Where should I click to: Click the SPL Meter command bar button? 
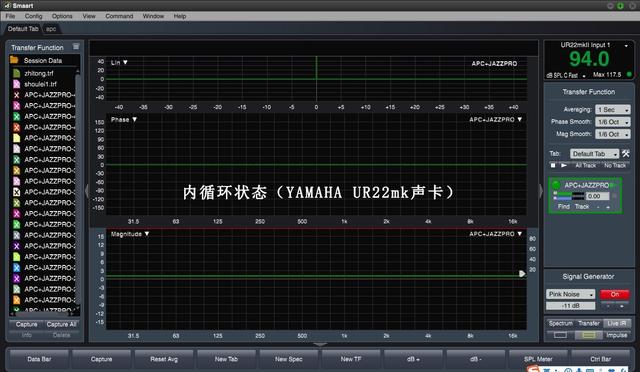538,359
